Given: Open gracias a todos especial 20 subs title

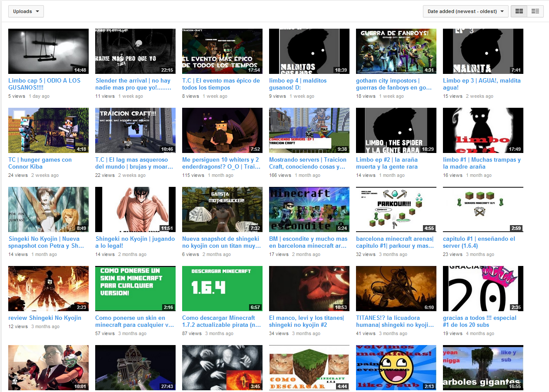Looking at the screenshot, I should click(479, 321).
